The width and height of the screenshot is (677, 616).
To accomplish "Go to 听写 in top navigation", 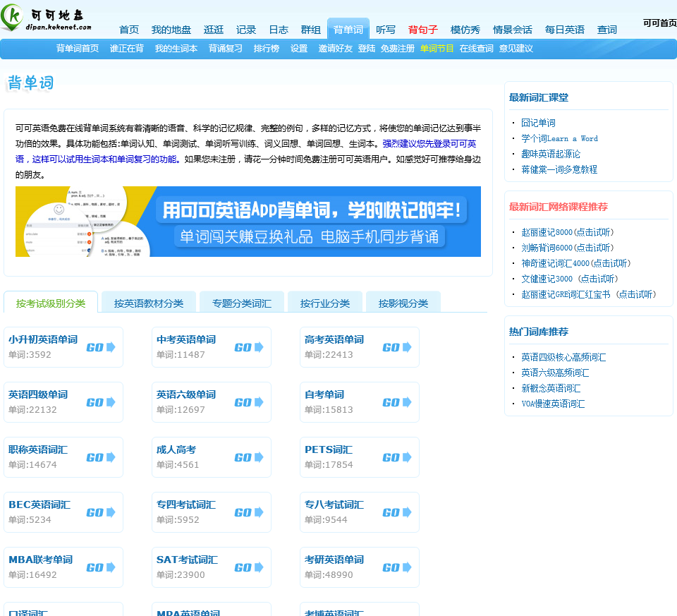I will (386, 30).
